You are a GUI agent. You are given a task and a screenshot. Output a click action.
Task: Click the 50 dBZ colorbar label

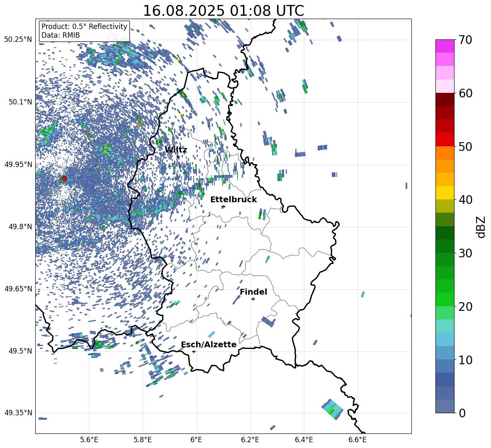pos(465,146)
